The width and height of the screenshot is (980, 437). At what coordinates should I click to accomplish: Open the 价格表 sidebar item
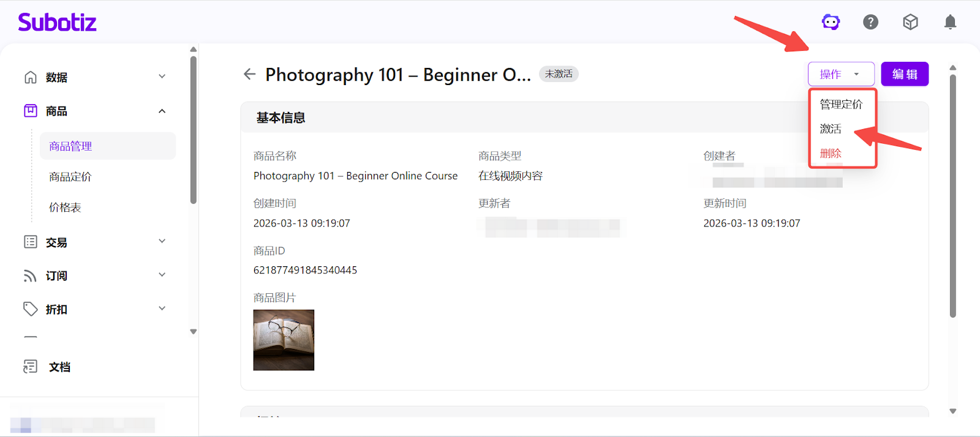(x=65, y=207)
